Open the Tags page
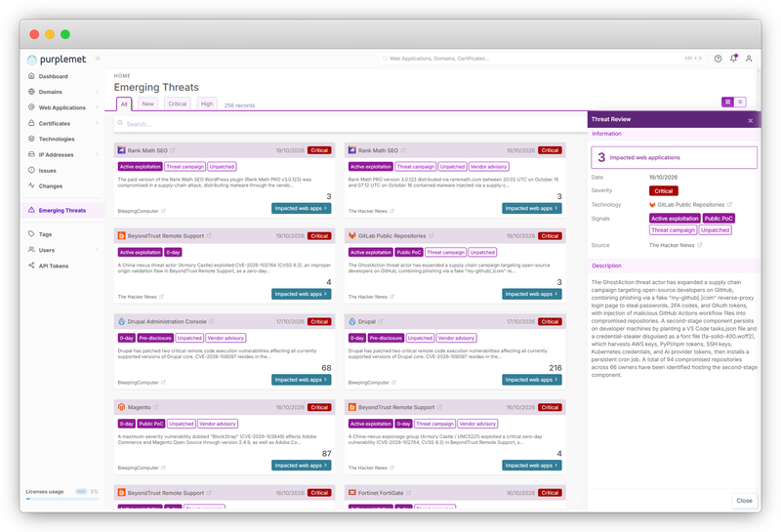 click(x=45, y=234)
